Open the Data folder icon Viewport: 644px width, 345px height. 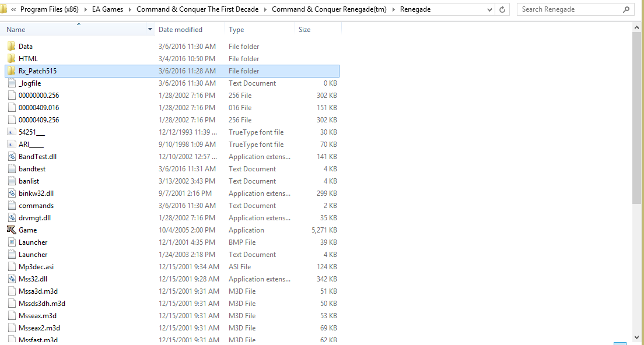coord(12,47)
